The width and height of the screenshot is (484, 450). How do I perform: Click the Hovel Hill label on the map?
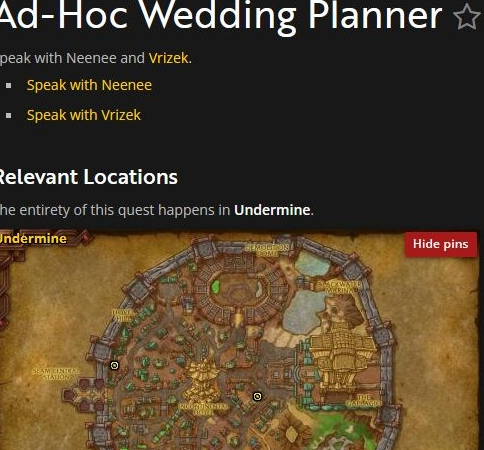pos(123,315)
